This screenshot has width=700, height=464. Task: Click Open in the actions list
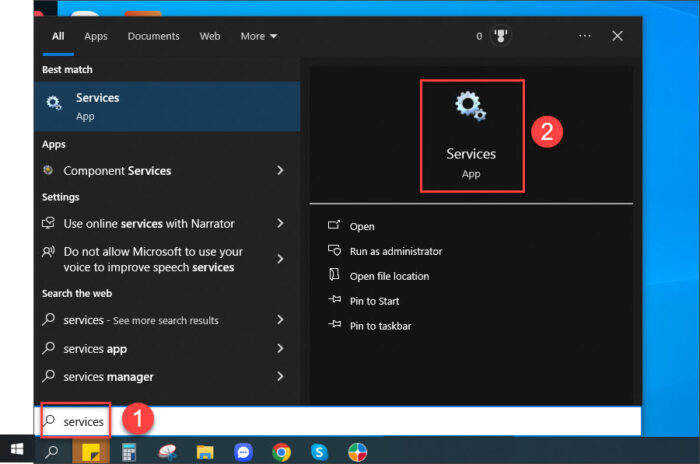pyautogui.click(x=362, y=226)
